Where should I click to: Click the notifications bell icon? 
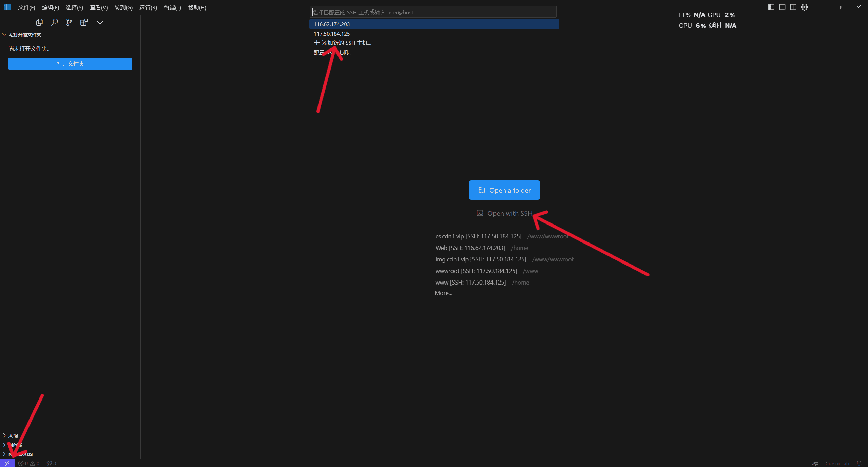(859, 463)
